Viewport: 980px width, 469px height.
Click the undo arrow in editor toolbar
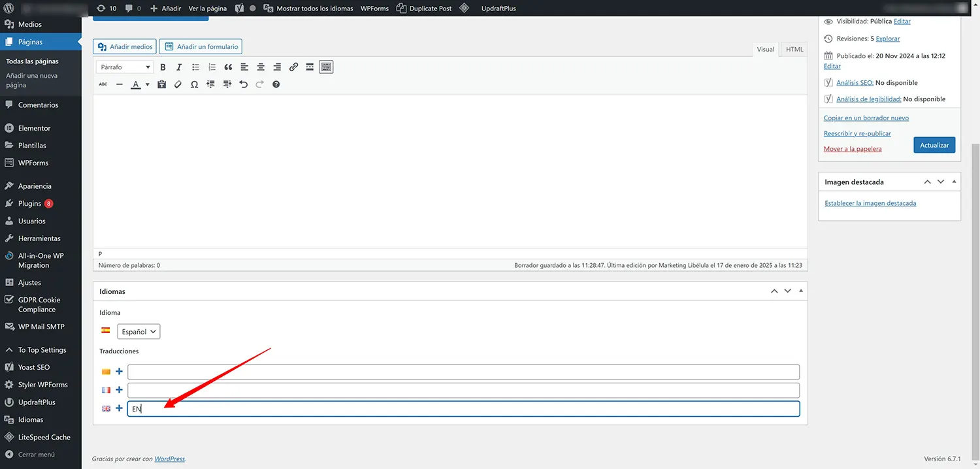244,84
